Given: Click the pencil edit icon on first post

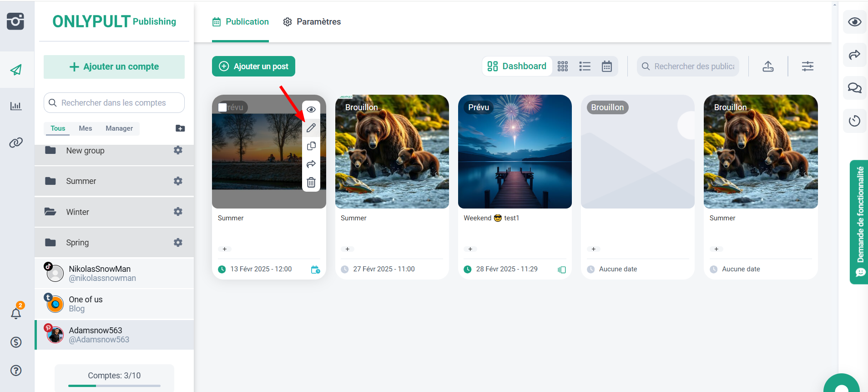Looking at the screenshot, I should pyautogui.click(x=311, y=128).
